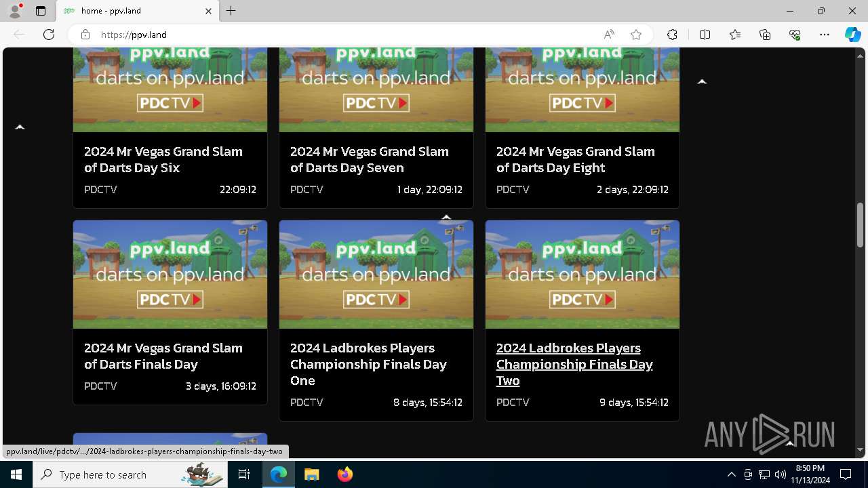Image resolution: width=868 pixels, height=488 pixels.
Task: Open Settings and more ellipsis menu
Action: coord(825,35)
